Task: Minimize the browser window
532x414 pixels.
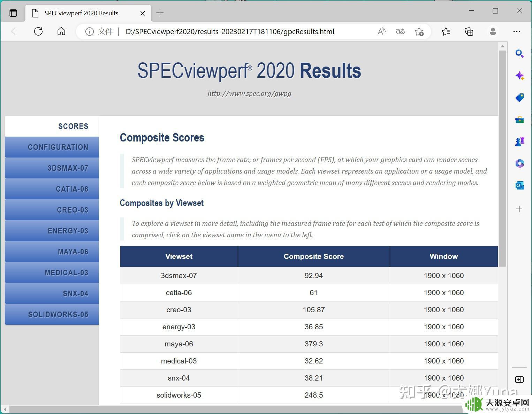Action: coord(472,11)
